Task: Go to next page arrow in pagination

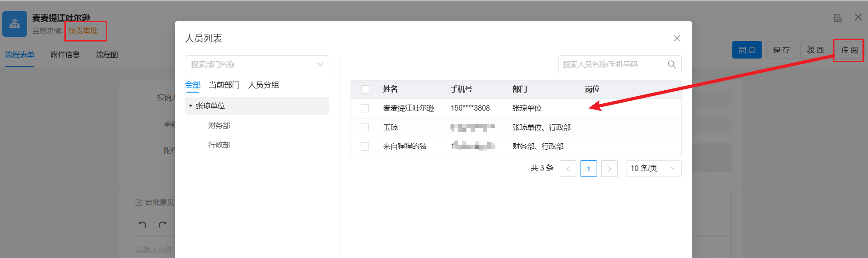Action: [x=609, y=169]
